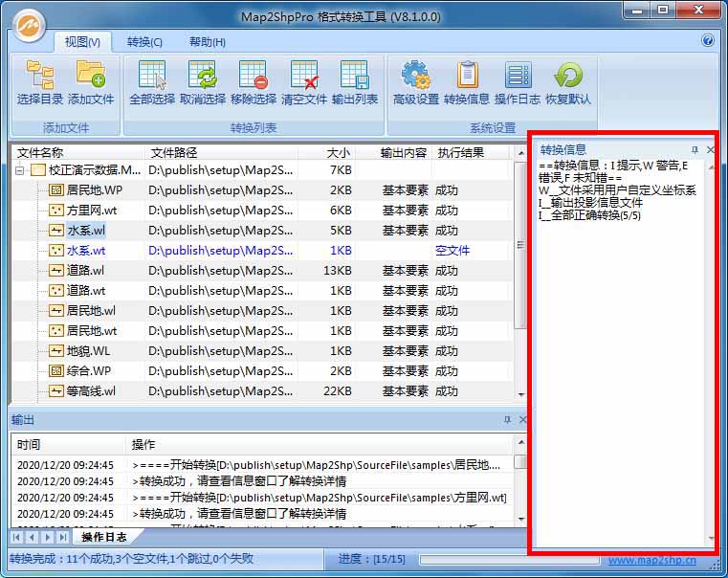The width and height of the screenshot is (728, 578).
Task: Click the 等高线.wl line file icon
Action: (x=56, y=390)
